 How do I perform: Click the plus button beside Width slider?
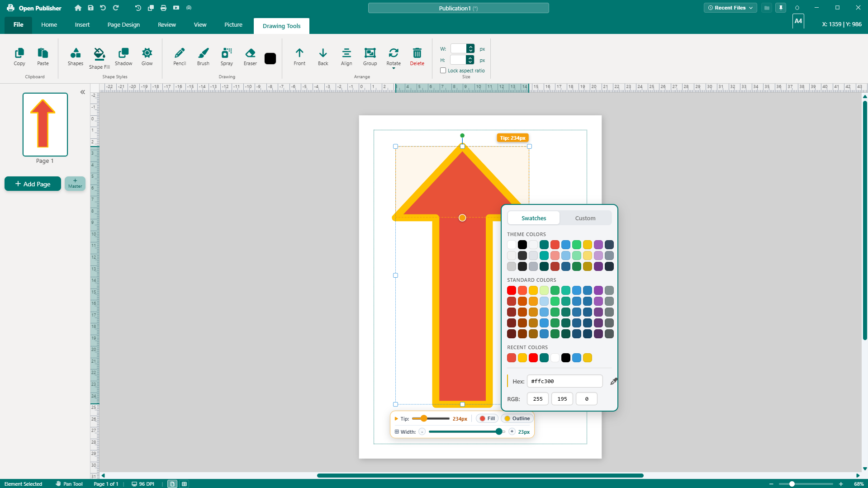pos(512,431)
